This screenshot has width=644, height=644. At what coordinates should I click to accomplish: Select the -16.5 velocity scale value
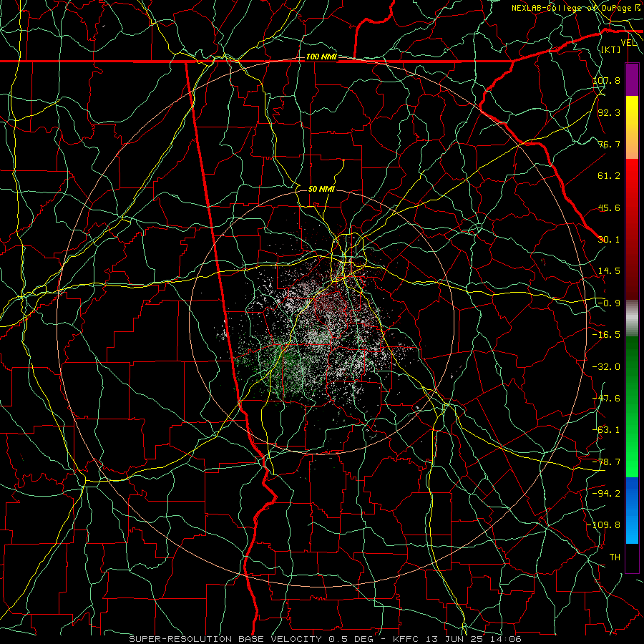pos(606,335)
